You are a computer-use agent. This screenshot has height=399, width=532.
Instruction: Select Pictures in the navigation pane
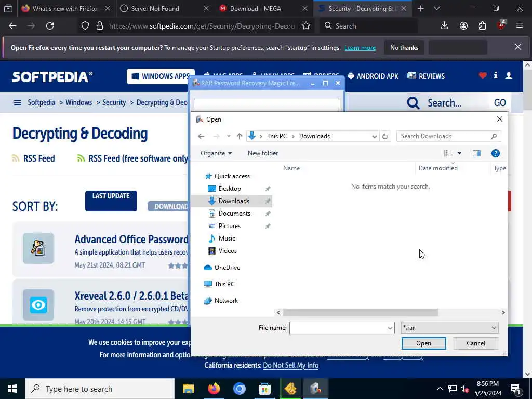pos(230,226)
